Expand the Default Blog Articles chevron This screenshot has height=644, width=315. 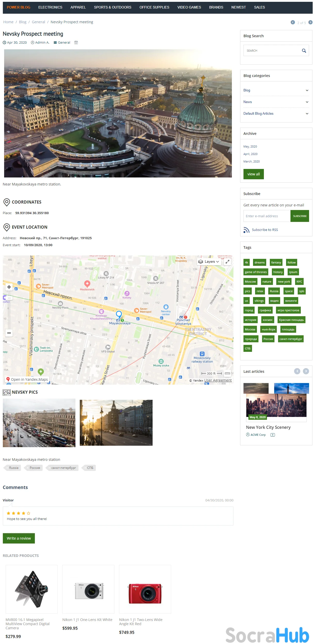[x=307, y=114]
